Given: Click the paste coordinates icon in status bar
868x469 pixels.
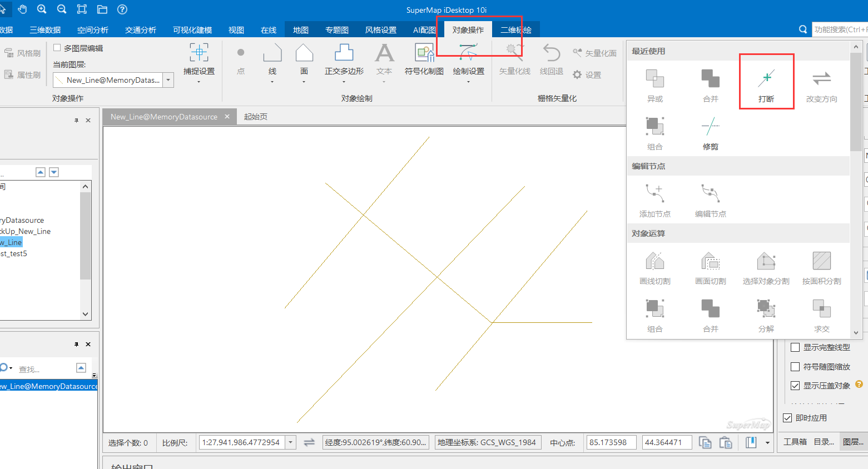Looking at the screenshot, I should [x=726, y=442].
